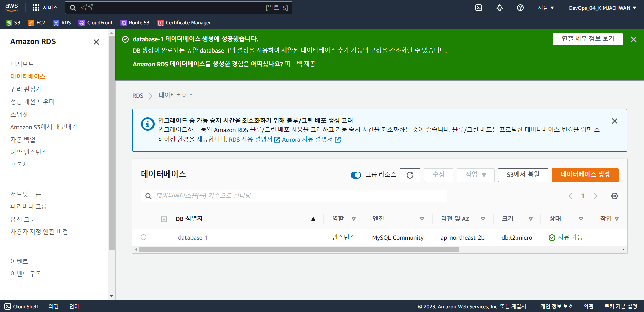Go to 대시보드 in sidebar

tap(22, 64)
